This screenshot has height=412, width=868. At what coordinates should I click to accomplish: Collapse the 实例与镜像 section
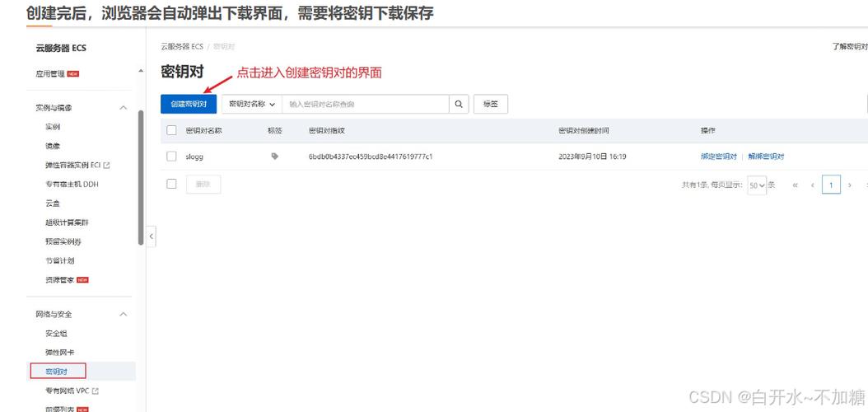coord(124,107)
